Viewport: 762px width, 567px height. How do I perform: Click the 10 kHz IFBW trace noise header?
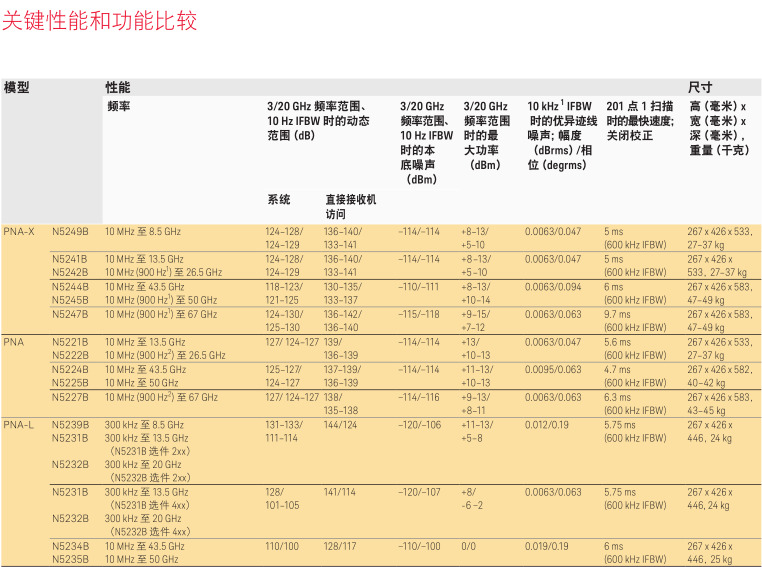point(562,135)
